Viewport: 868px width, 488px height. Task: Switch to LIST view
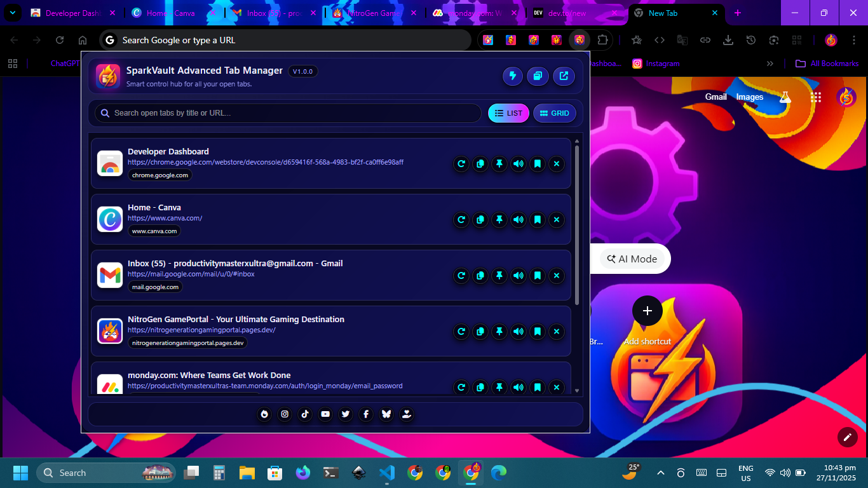pyautogui.click(x=508, y=113)
